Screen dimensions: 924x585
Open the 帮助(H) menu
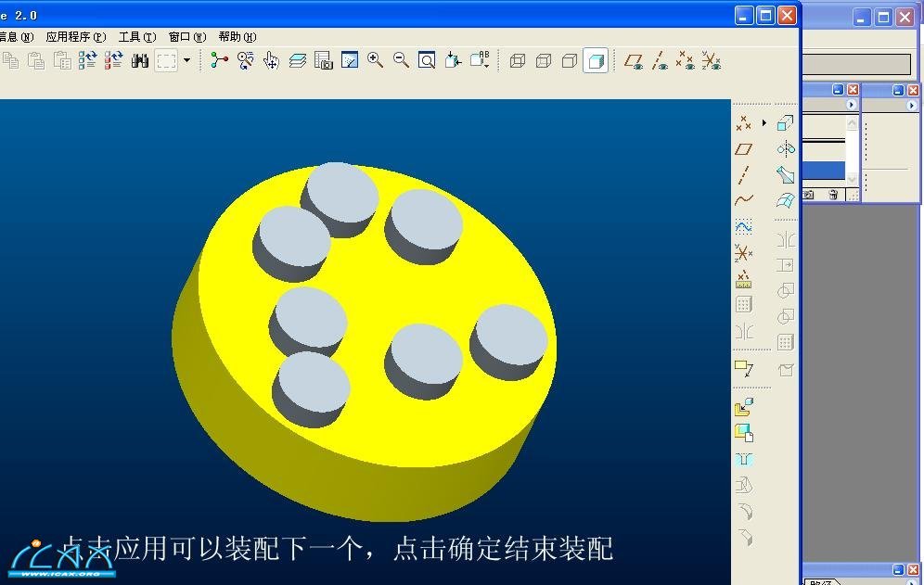click(x=237, y=37)
